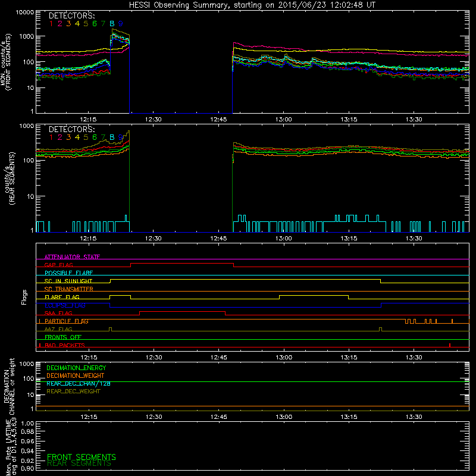The width and height of the screenshot is (476, 476).
Task: Click 12:45 time label under front segments plot
Action: click(218, 120)
